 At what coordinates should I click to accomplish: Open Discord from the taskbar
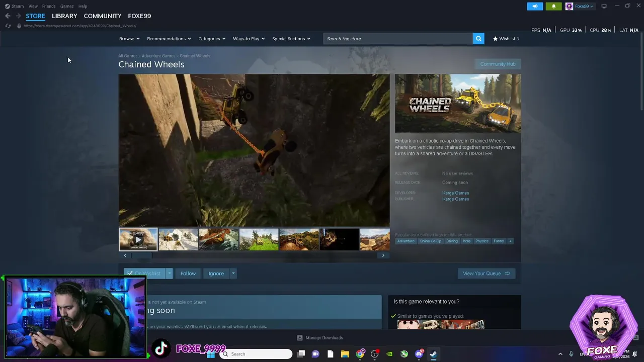click(419, 354)
